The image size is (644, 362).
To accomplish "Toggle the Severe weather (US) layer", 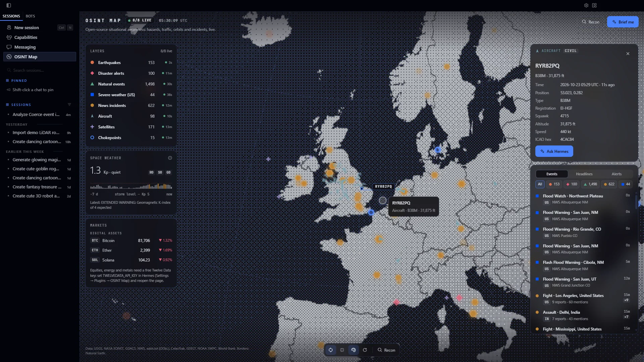I will (131, 95).
